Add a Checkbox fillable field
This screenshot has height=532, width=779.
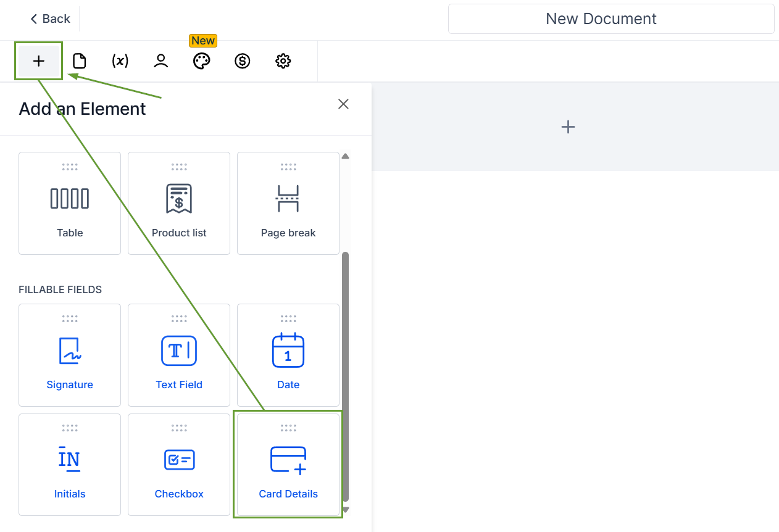tap(179, 464)
